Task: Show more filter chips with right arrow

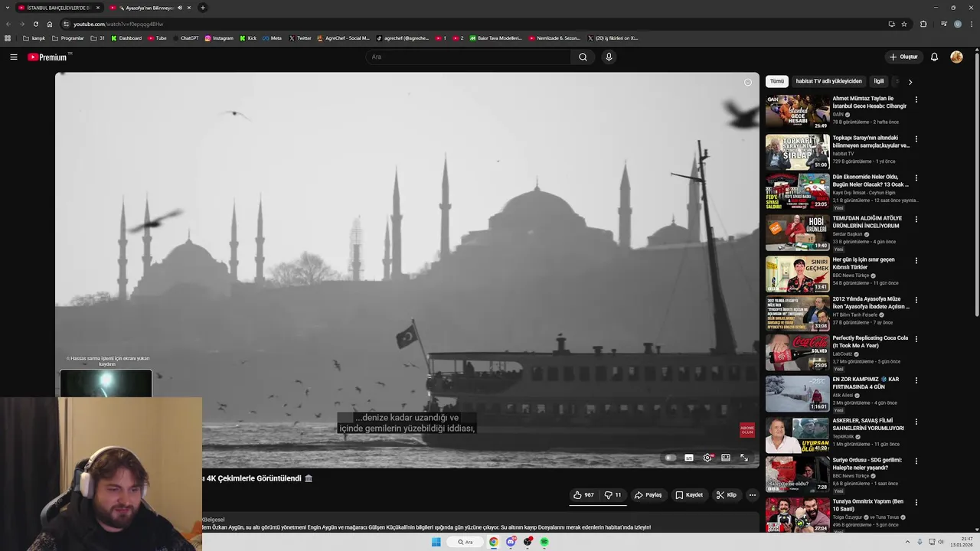Action: [x=910, y=81]
